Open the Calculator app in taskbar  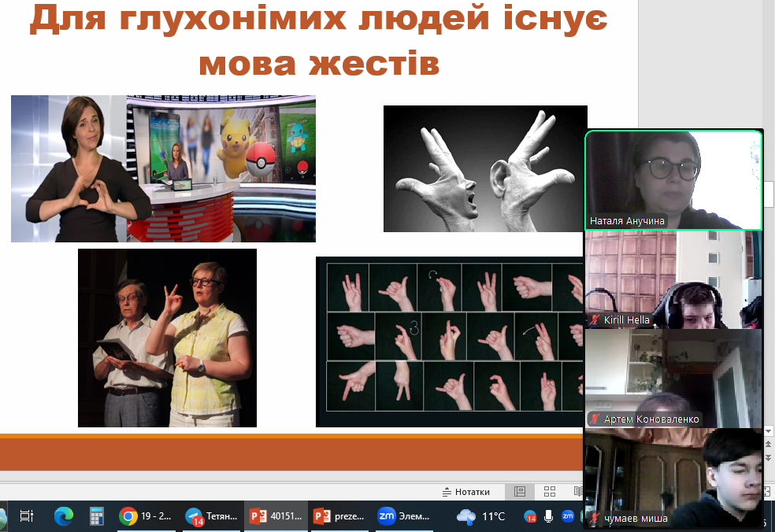coord(96,516)
